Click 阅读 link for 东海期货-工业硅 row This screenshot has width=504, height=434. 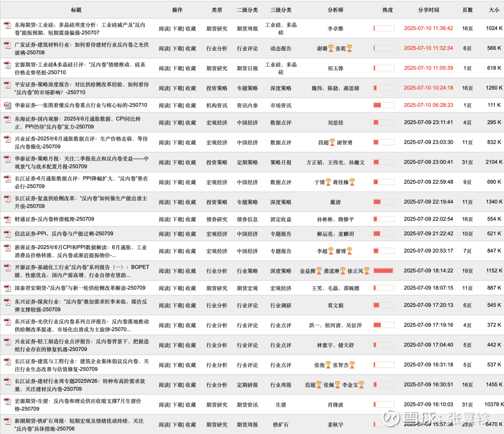pos(164,29)
